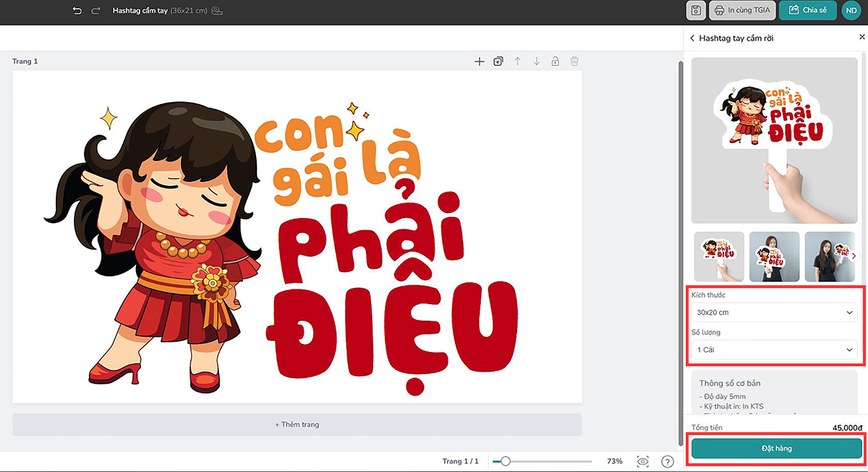
Task: Click the Thêm trang add page bar
Action: (x=297, y=424)
